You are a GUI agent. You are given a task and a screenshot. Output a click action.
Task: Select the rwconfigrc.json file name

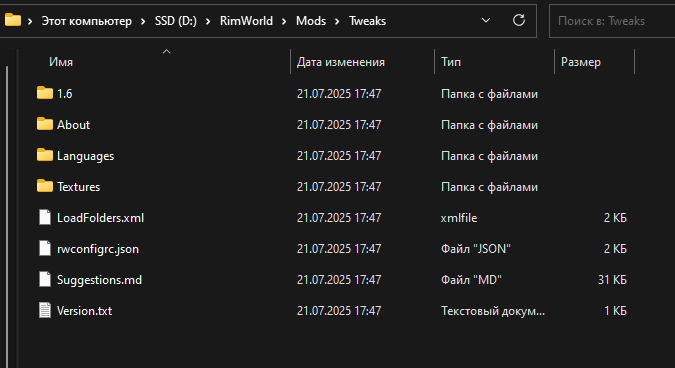[98, 249]
